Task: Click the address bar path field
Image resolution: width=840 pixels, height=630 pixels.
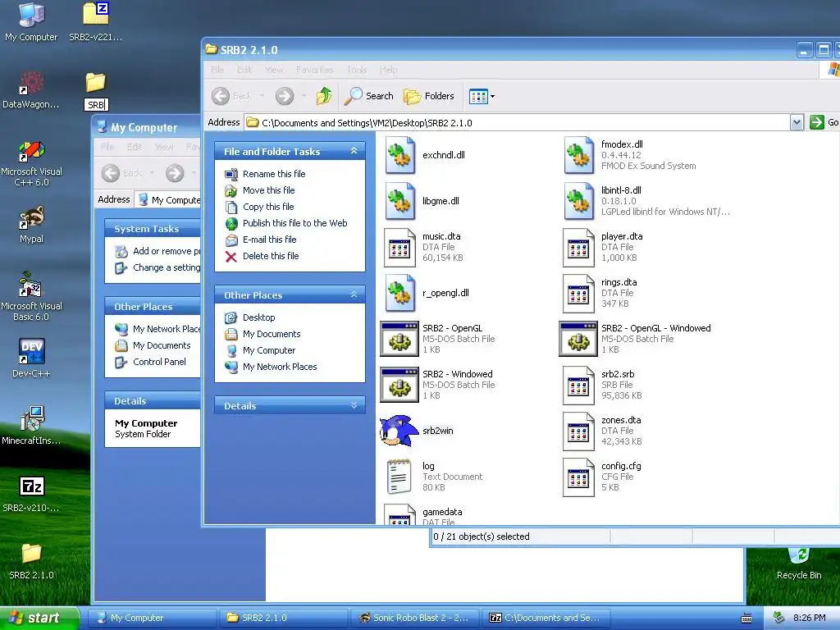Action: [x=517, y=123]
